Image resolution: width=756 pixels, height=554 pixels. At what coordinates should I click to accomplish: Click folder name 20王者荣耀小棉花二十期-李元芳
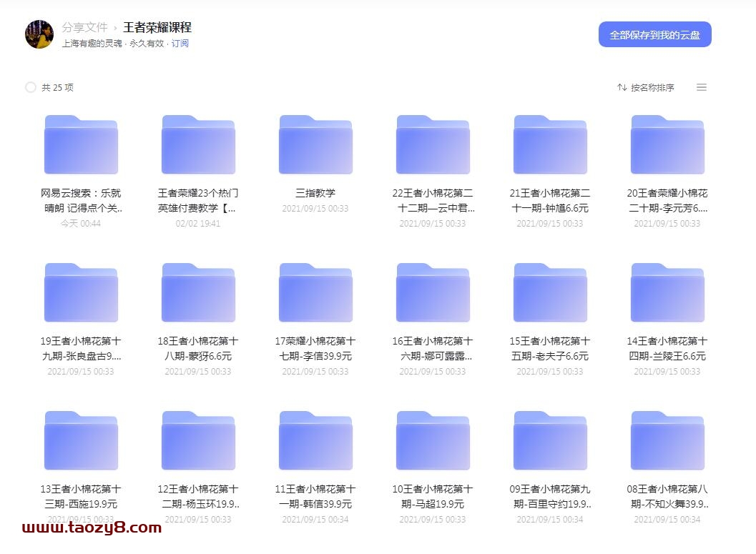(x=667, y=200)
